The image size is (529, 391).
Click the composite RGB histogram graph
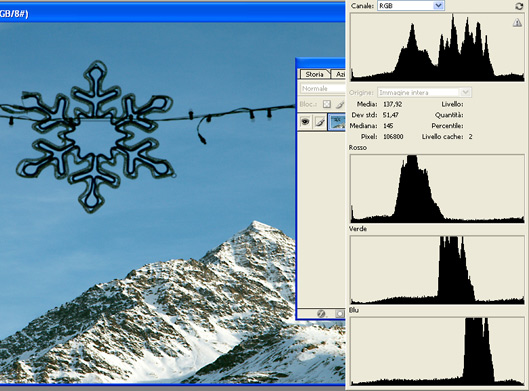pos(437,47)
